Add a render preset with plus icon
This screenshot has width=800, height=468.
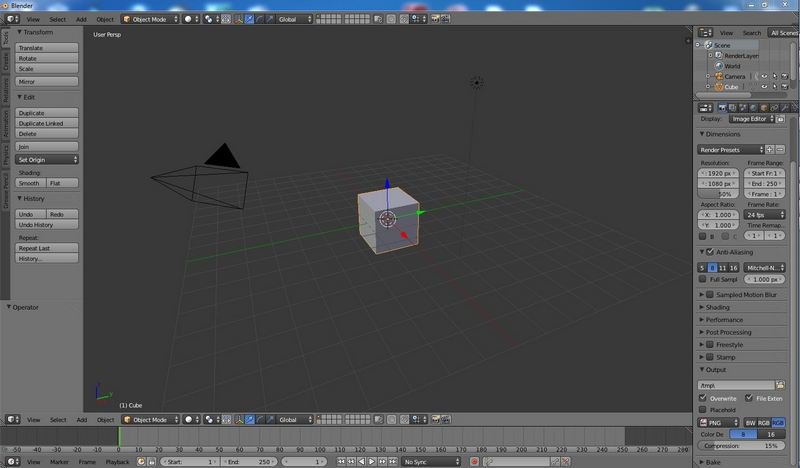[x=769, y=149]
